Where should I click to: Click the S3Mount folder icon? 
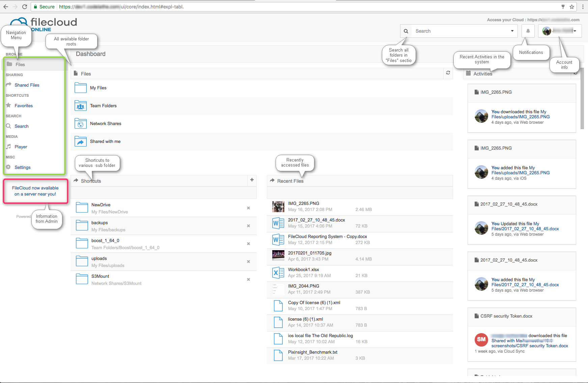(x=82, y=279)
